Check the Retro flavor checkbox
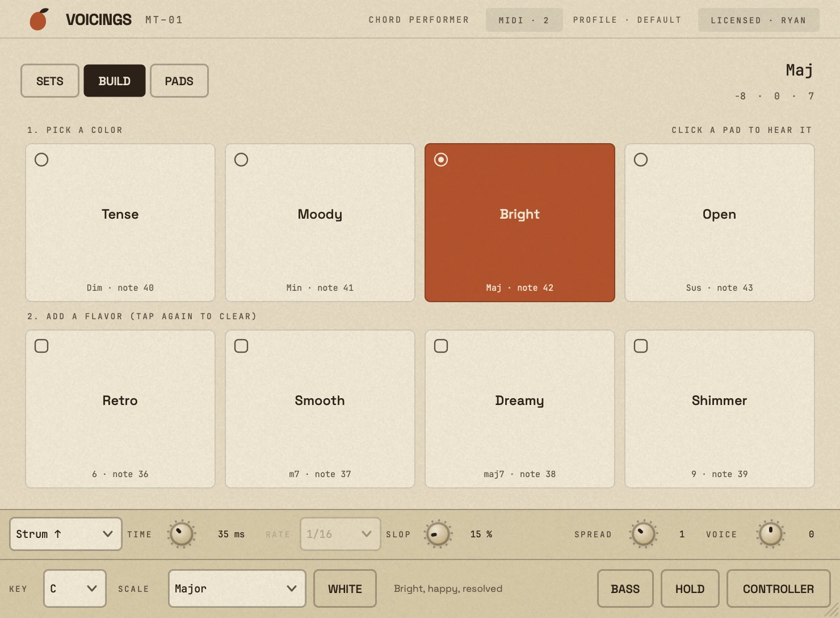The width and height of the screenshot is (840, 618). coord(41,346)
